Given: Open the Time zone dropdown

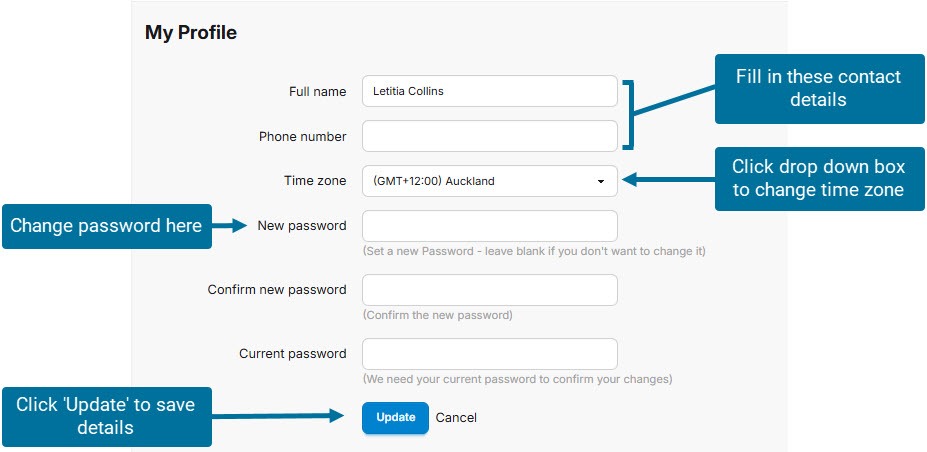Looking at the screenshot, I should pos(489,181).
